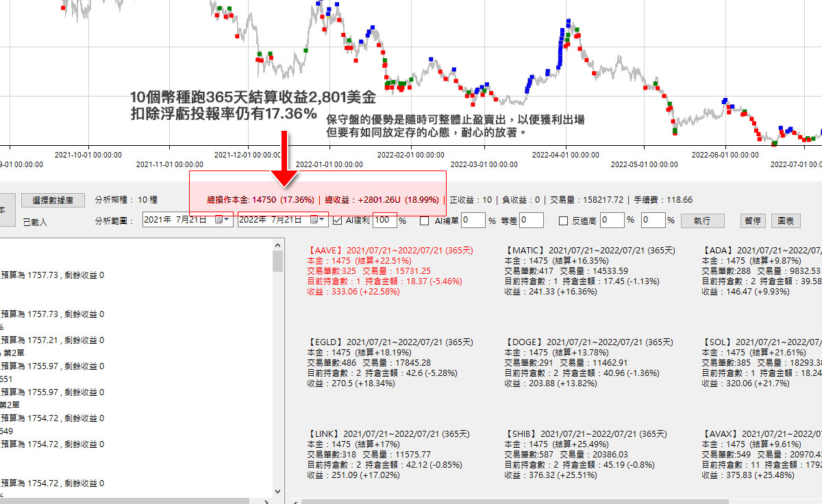Click the 2022-04-01 00:00:00 axis label
Screen dimensions: 822x504
[565, 155]
